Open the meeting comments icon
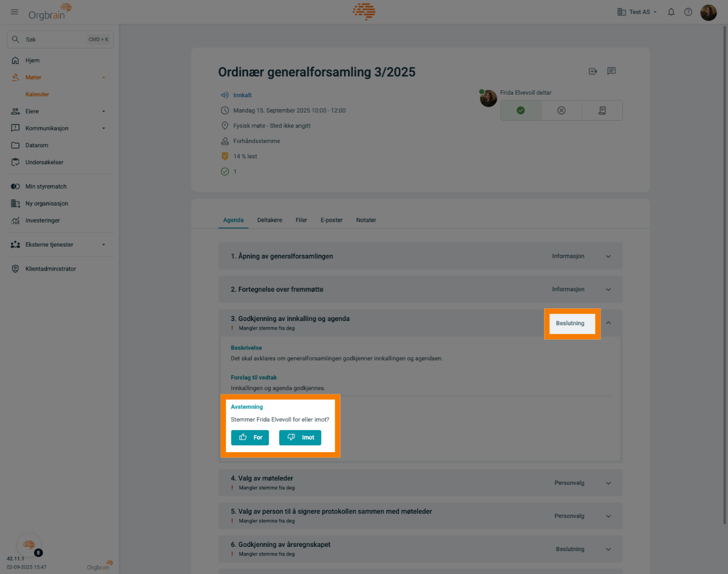Image resolution: width=728 pixels, height=574 pixels. (612, 71)
